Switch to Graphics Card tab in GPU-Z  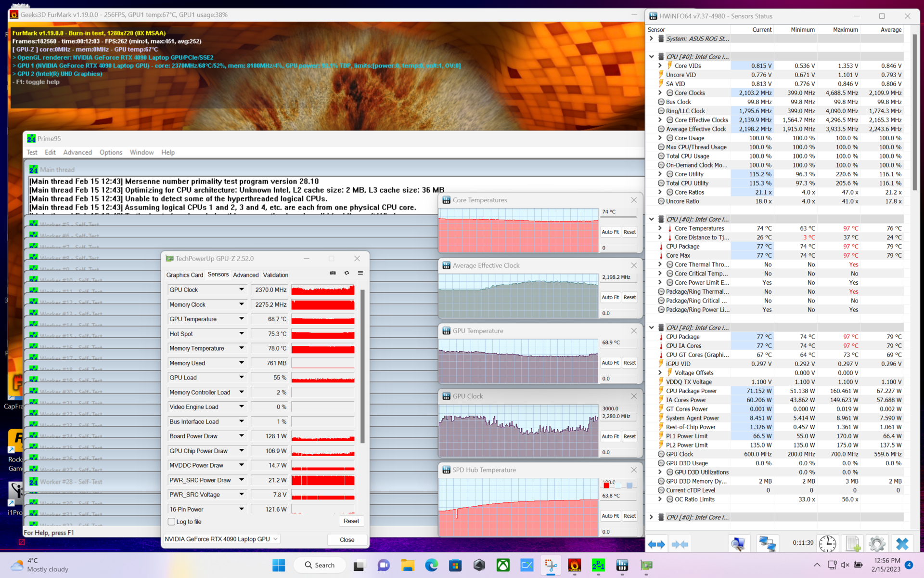(x=184, y=275)
